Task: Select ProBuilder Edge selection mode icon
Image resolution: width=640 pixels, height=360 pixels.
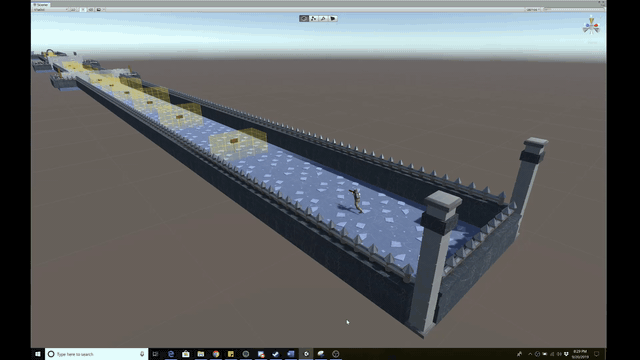Action: pos(323,18)
